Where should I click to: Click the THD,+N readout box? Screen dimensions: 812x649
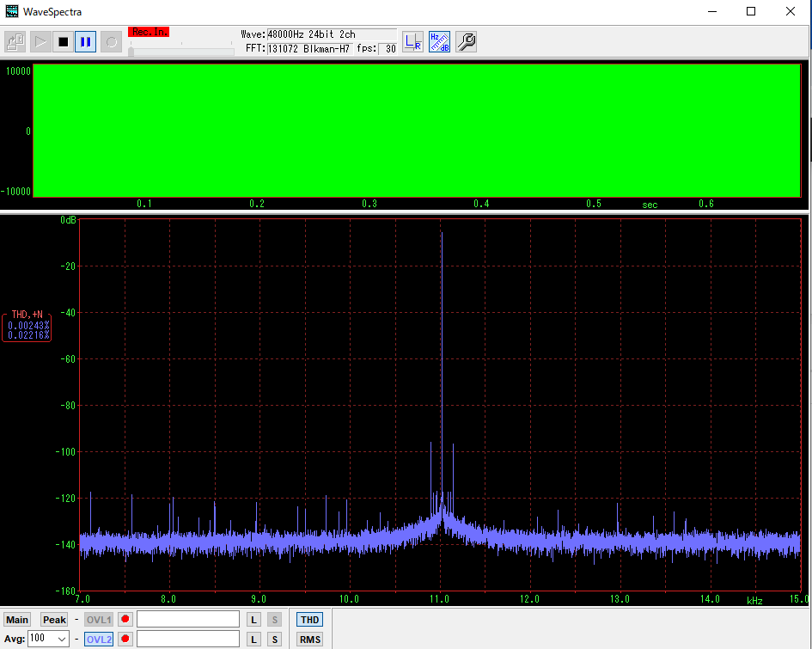[x=27, y=326]
